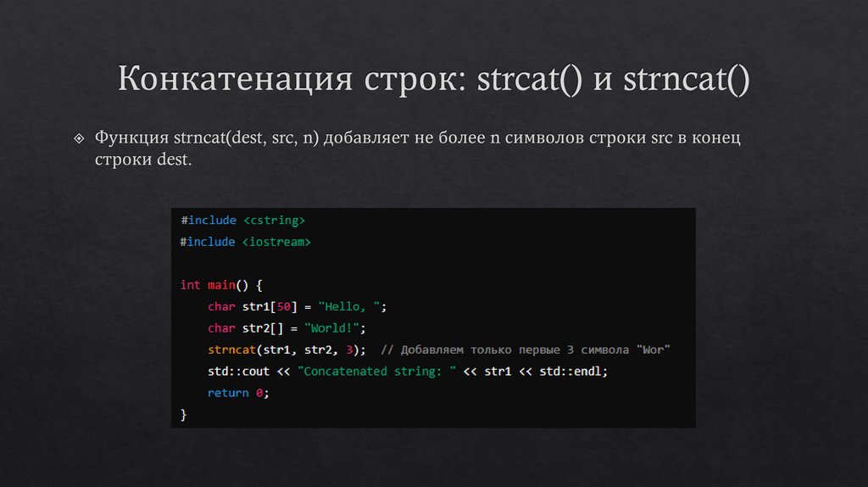Click the diamond bullet before 'Функция strncat'
868x487 pixels.
pyautogui.click(x=79, y=138)
